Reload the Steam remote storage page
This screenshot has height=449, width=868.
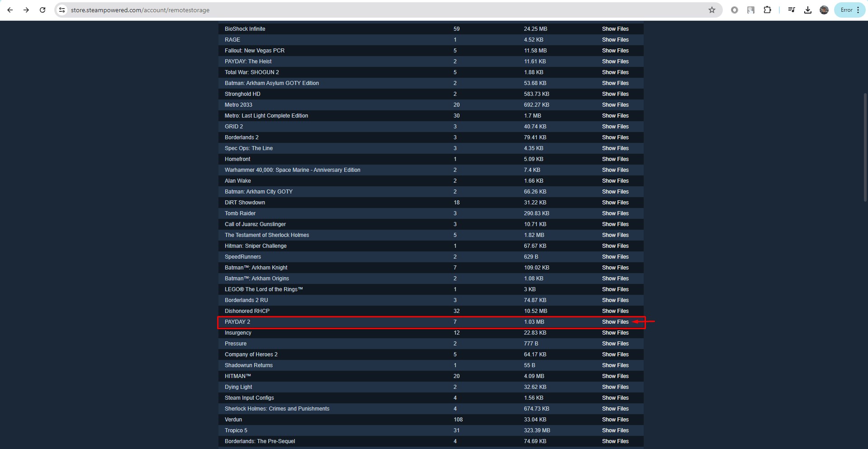(43, 10)
